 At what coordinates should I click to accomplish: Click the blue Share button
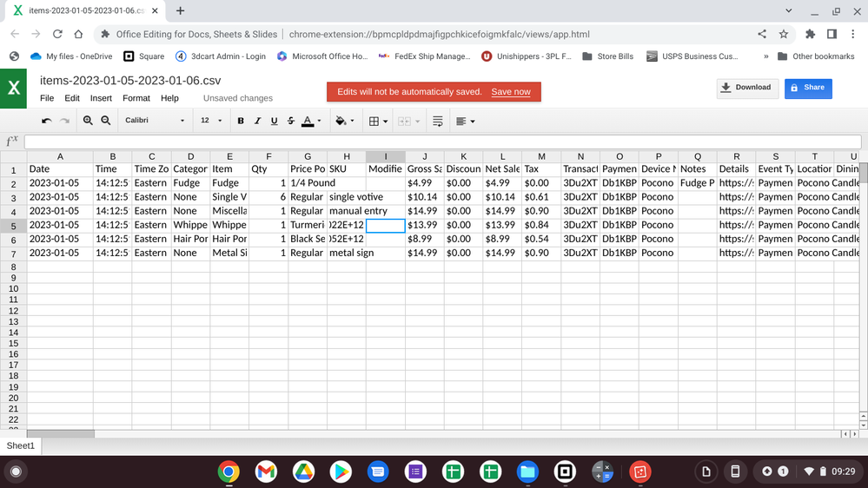coord(808,88)
